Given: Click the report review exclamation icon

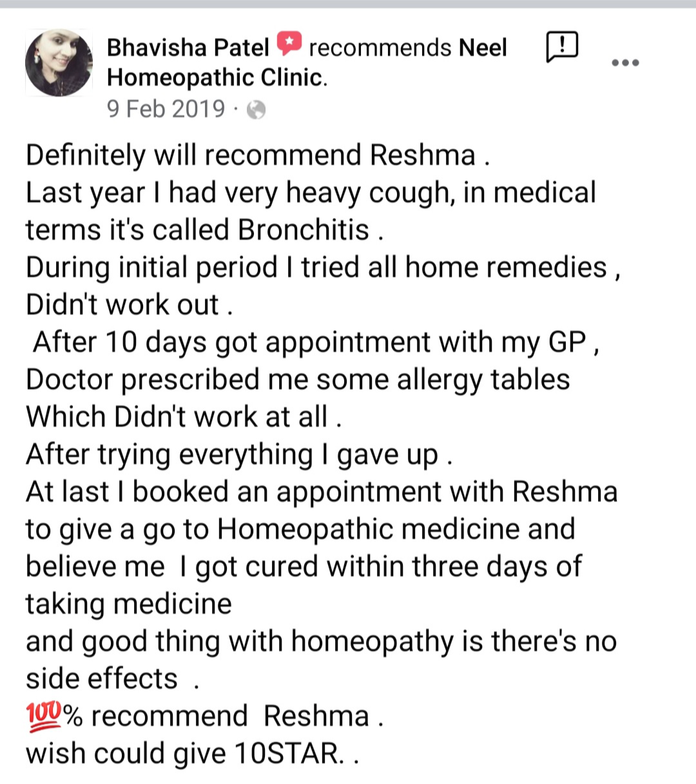Looking at the screenshot, I should point(562,46).
